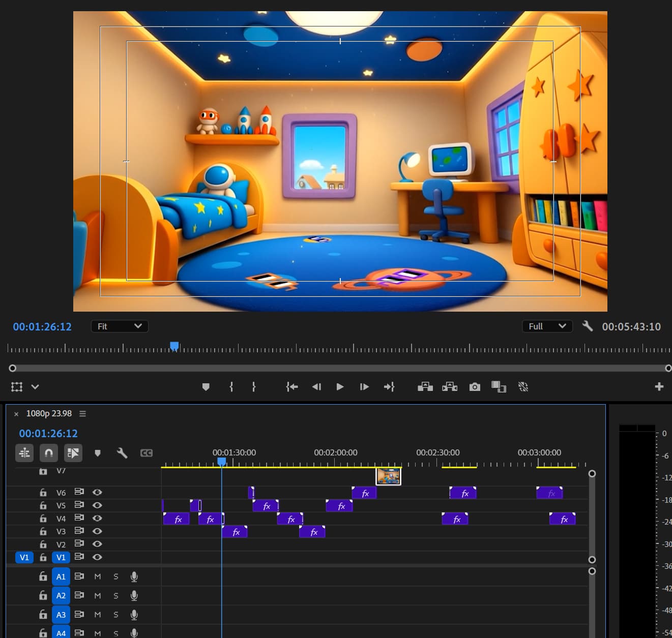Hide track V6 with eye icon
Viewport: 672px width, 638px height.
pyautogui.click(x=97, y=492)
